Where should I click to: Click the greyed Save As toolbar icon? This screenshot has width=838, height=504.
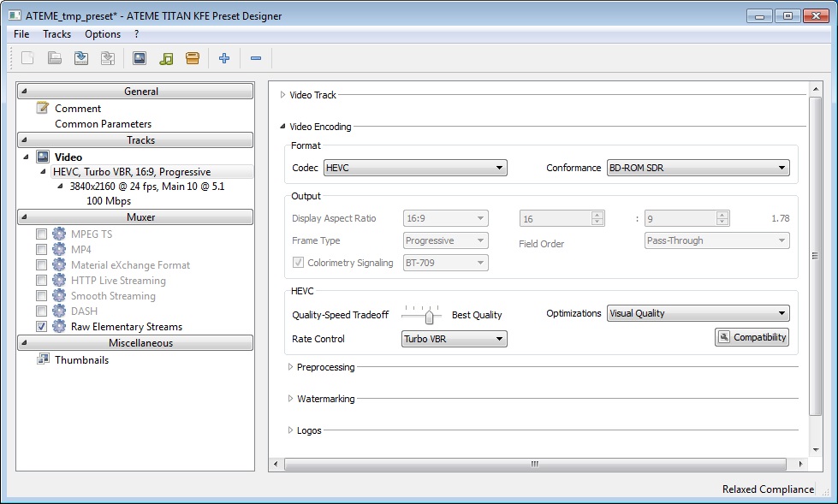tap(108, 57)
